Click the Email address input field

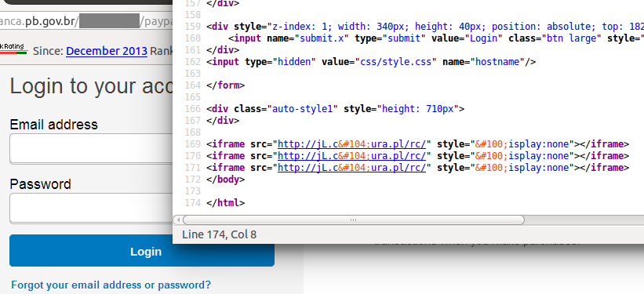tap(91, 149)
